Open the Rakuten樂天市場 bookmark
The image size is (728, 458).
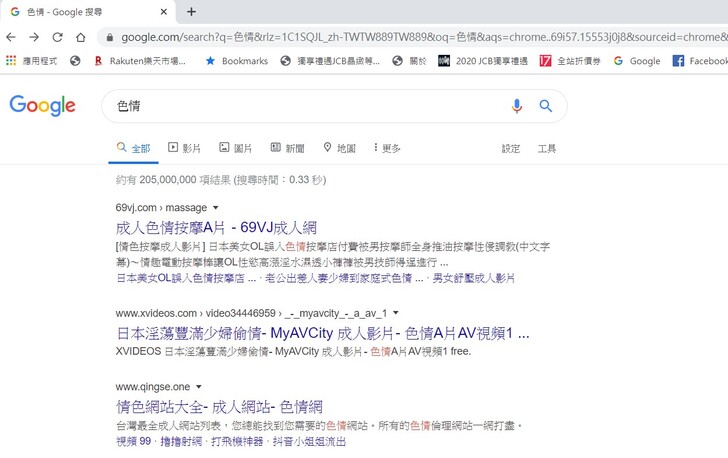tap(140, 61)
